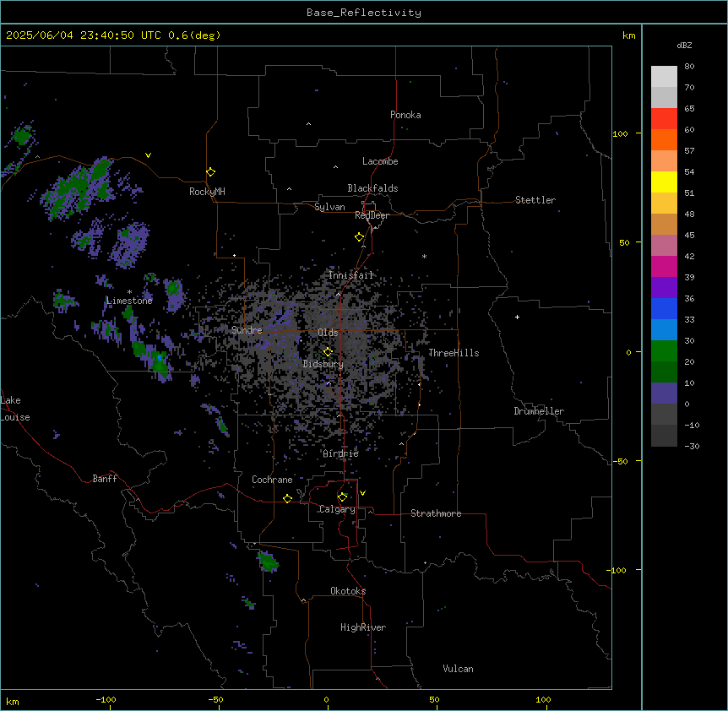
Task: Click the 42 value in dBZ legend
Action: [x=689, y=256]
